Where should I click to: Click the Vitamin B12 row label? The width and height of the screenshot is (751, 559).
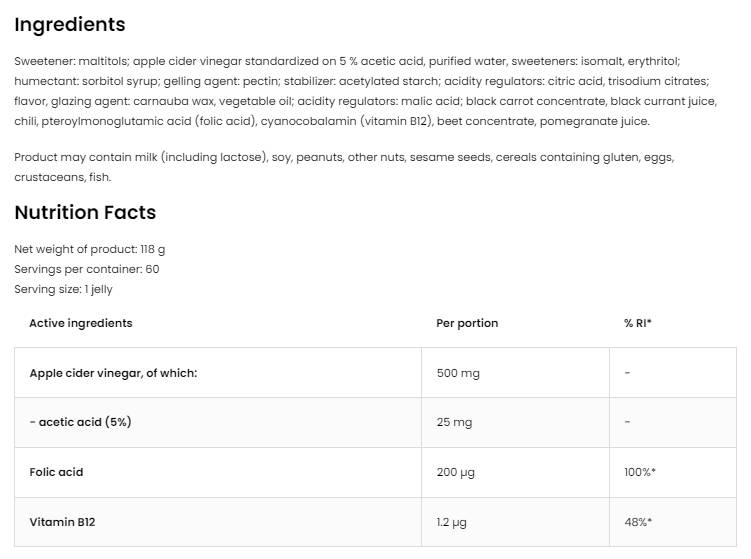(62, 522)
